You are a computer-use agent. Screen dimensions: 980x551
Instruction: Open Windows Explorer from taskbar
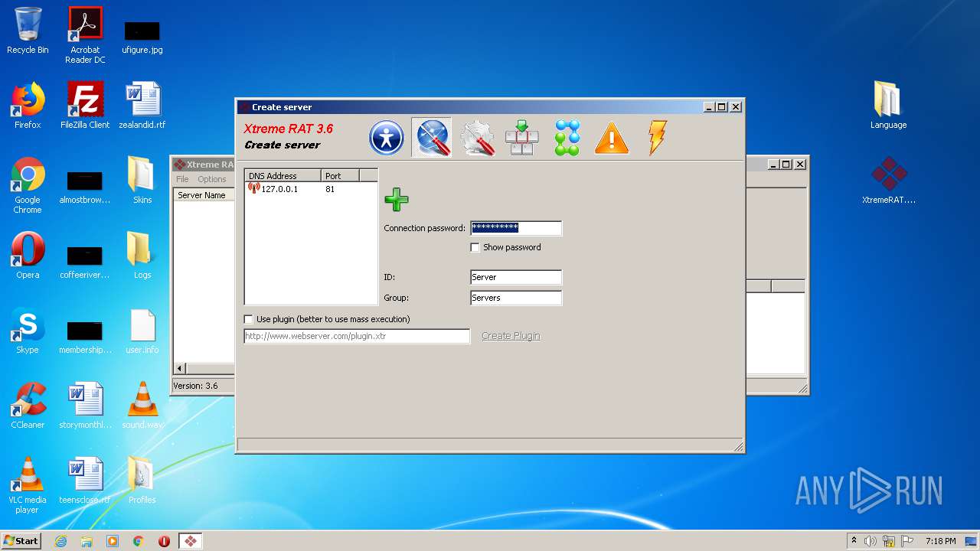pyautogui.click(x=87, y=541)
